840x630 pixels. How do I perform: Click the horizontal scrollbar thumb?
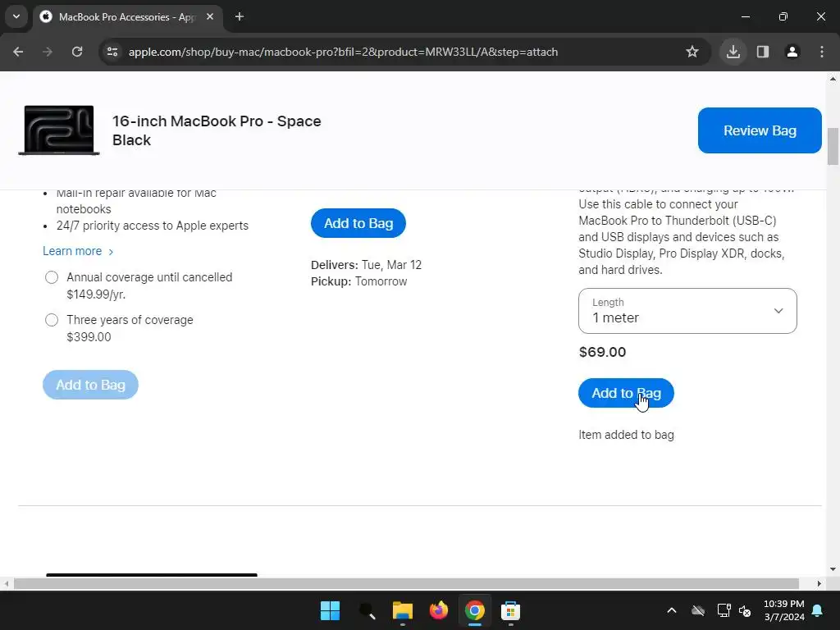pyautogui.click(x=406, y=583)
